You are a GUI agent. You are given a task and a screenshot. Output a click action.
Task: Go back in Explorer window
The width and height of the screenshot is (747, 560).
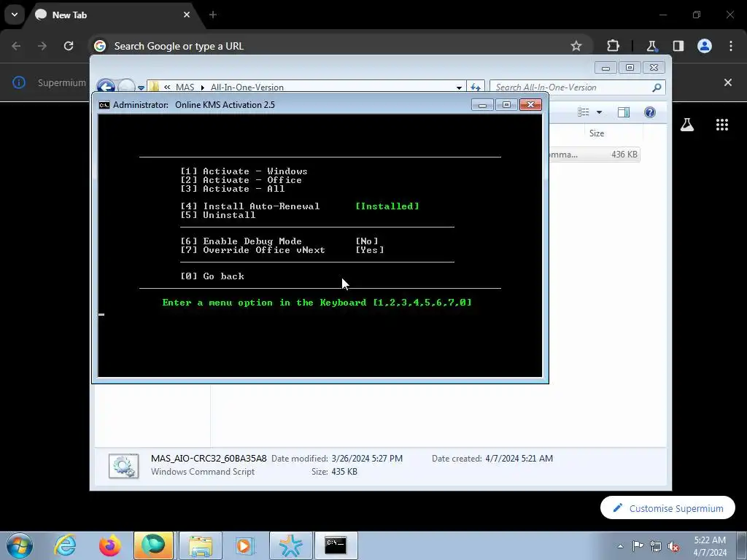[106, 86]
